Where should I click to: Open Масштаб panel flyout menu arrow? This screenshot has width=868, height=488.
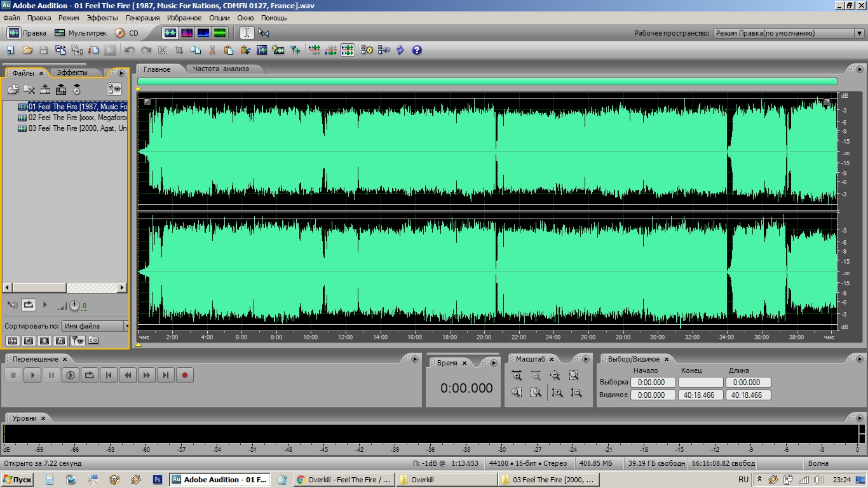tap(585, 359)
